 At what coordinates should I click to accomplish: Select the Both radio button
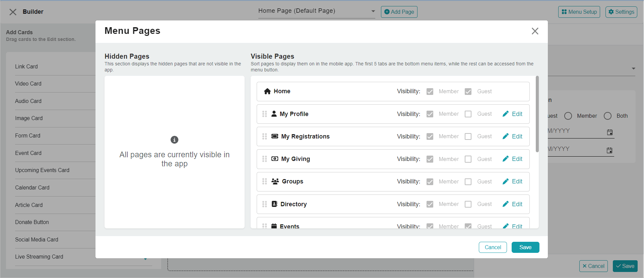607,116
